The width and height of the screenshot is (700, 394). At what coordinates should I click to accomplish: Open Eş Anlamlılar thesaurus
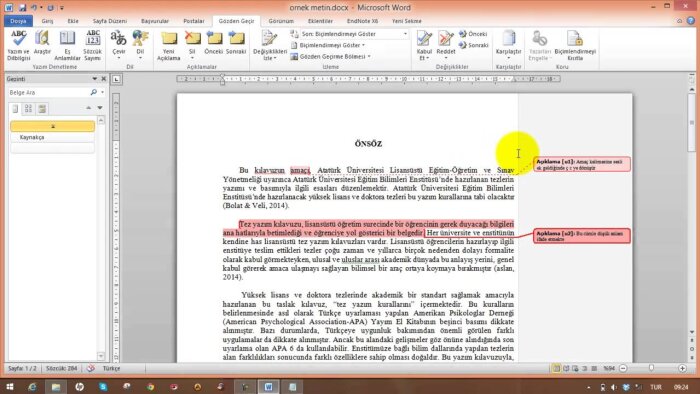coord(67,45)
